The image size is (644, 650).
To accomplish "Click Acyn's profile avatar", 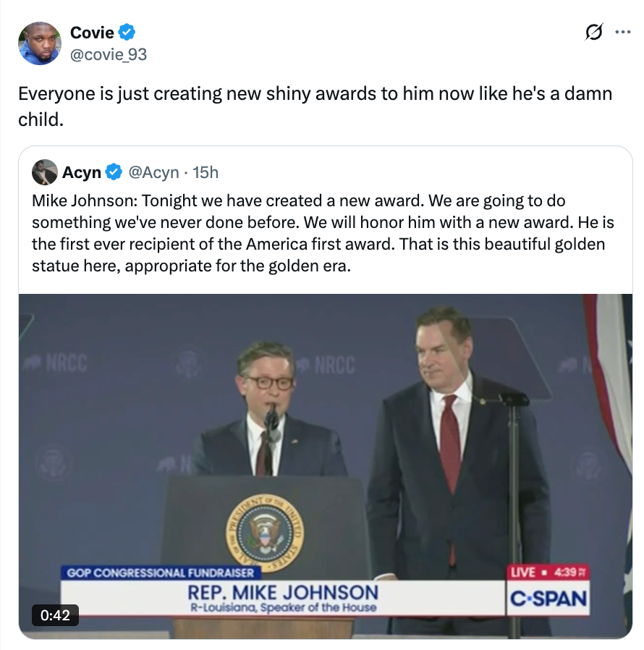I will [x=45, y=172].
